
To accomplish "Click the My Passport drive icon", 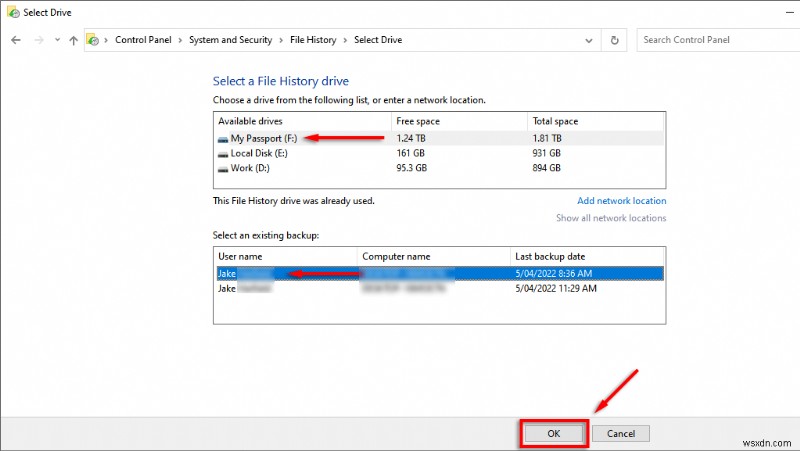I will (222, 139).
